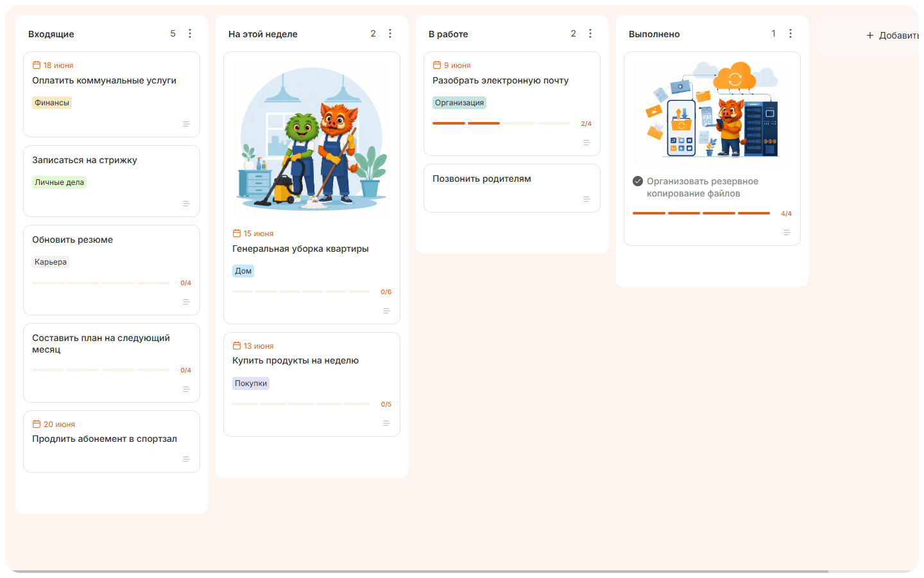Screen dimensions: 924x578
Task: Click description icon on Позвонить родителям card
Action: [x=586, y=199]
